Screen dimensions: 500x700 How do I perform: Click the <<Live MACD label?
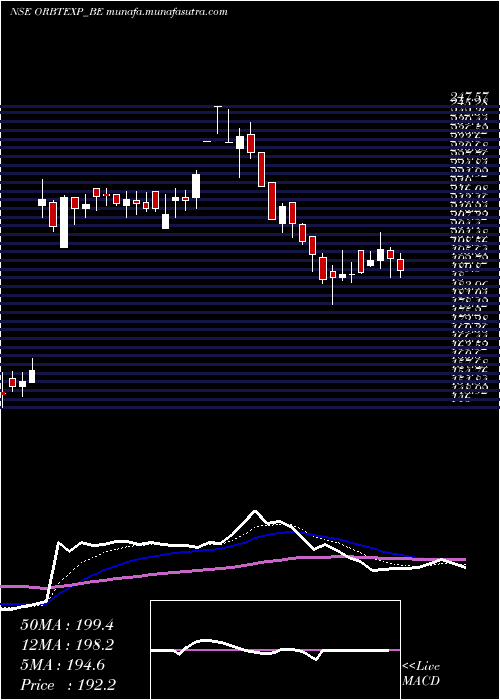(x=421, y=674)
